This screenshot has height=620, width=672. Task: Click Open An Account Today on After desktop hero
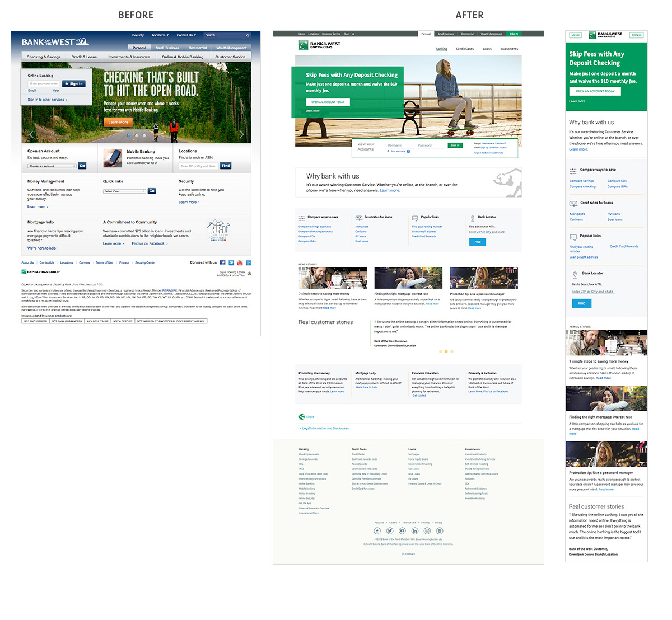click(328, 102)
